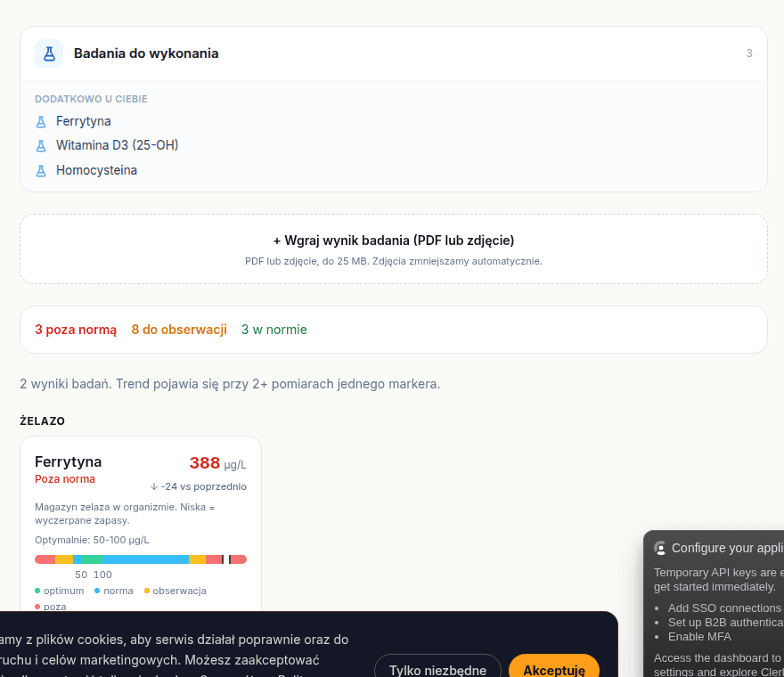Click the DODATKOWO U CIEBIE label

[x=91, y=99]
